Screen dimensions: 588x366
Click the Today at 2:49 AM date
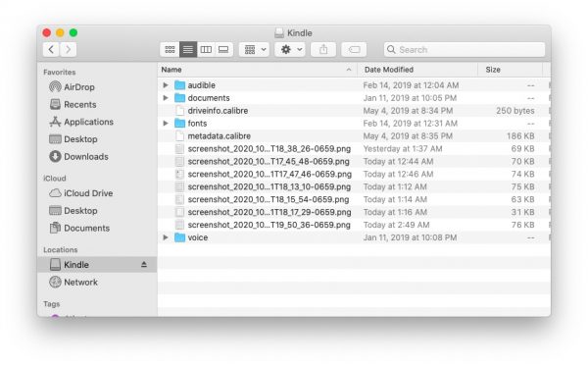pyautogui.click(x=396, y=225)
